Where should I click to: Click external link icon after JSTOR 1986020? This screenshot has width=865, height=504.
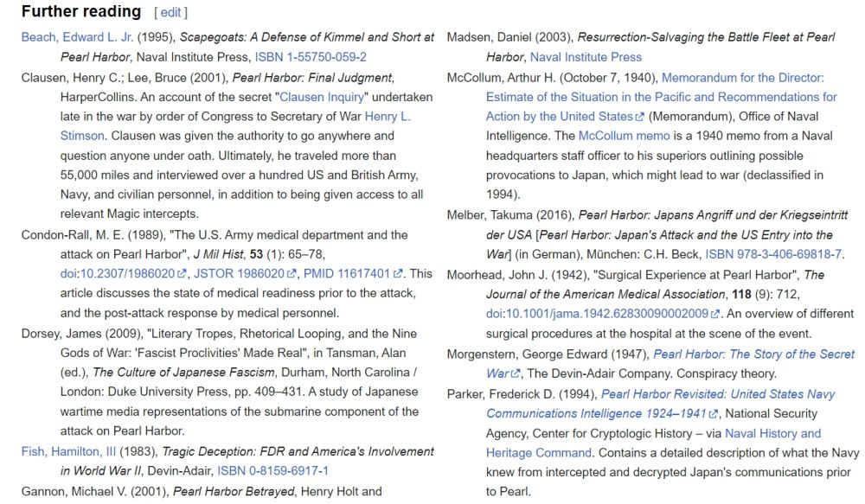point(292,273)
